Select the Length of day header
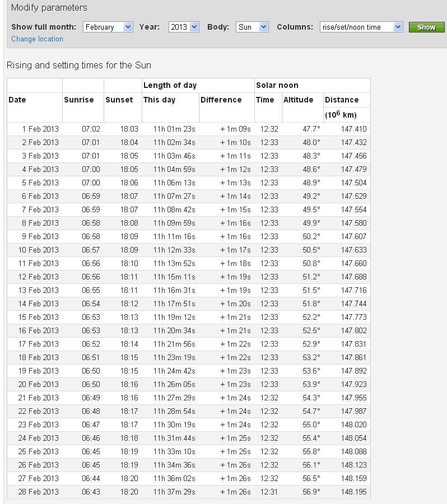447x504 pixels. point(170,85)
